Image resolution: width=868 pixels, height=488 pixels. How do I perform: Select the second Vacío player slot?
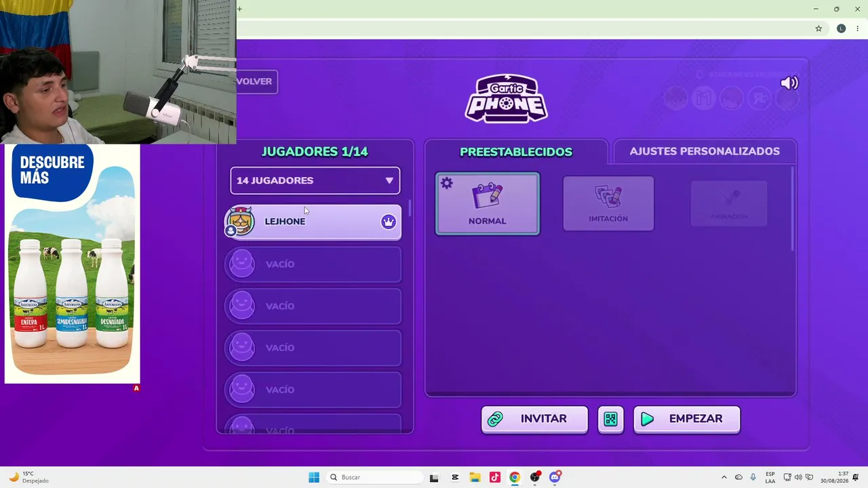[x=313, y=306]
